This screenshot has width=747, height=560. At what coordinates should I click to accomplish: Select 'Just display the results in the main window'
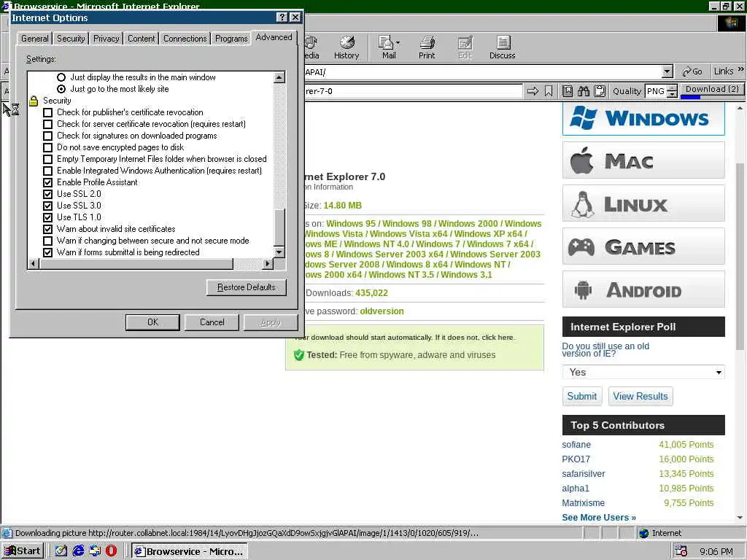61,77
